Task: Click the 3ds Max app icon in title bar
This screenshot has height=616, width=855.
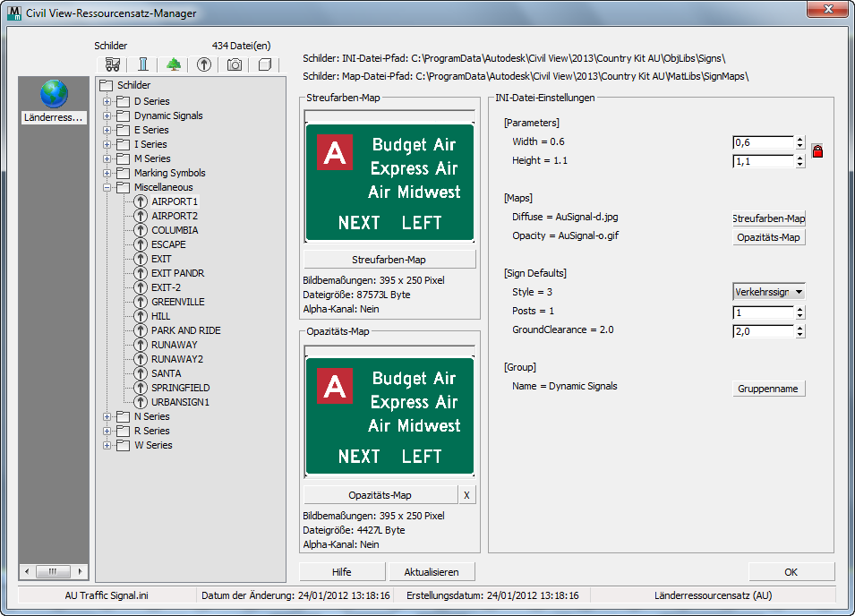Action: [x=14, y=13]
